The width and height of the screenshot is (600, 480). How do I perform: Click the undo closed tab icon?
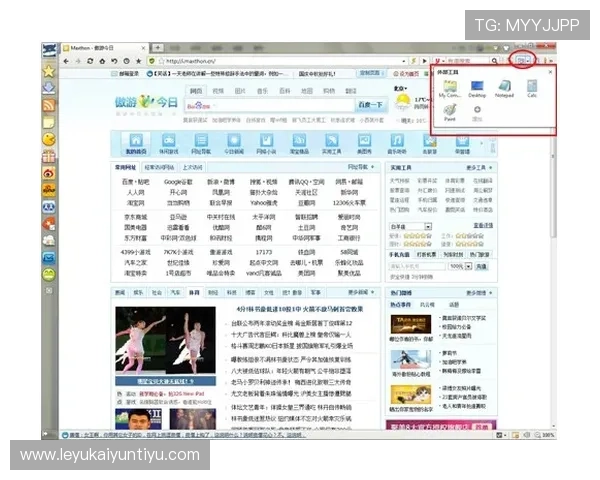coord(114,61)
